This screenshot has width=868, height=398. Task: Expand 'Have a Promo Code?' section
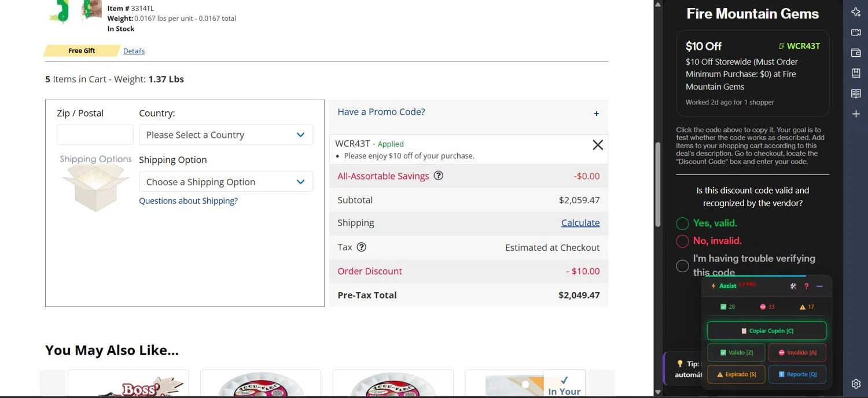click(x=596, y=114)
